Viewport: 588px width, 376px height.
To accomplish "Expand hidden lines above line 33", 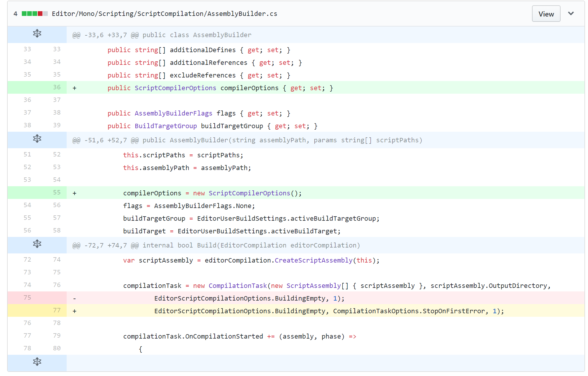I will coord(37,34).
